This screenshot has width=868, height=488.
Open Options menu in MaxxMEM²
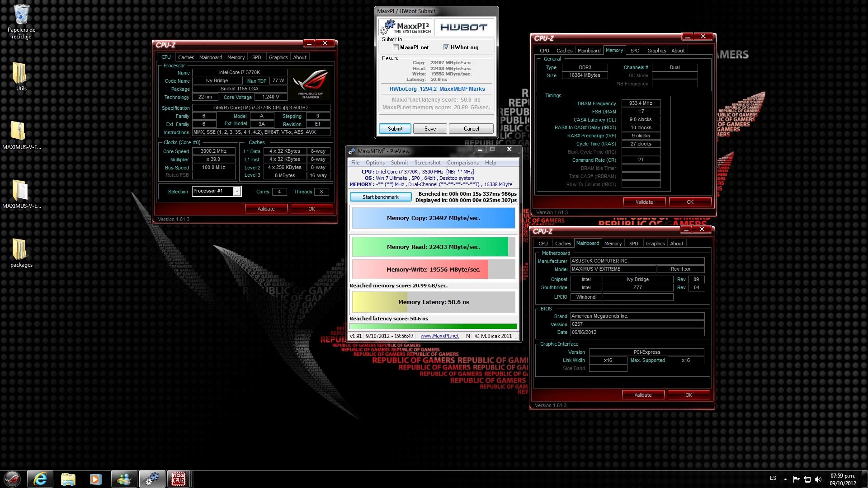pyautogui.click(x=375, y=163)
